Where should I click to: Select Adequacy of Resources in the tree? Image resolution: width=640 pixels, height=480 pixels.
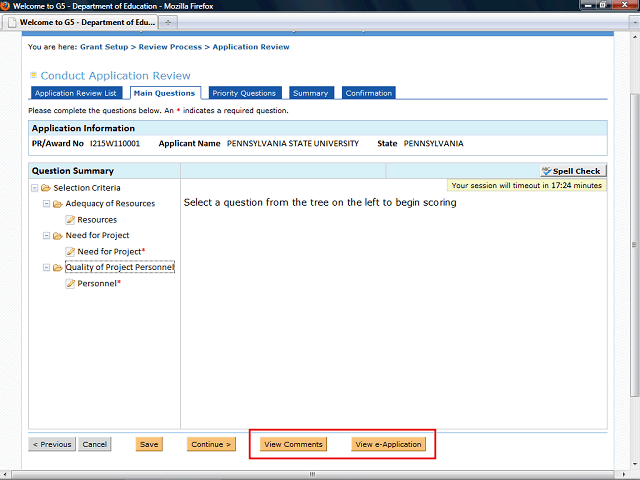[110, 204]
